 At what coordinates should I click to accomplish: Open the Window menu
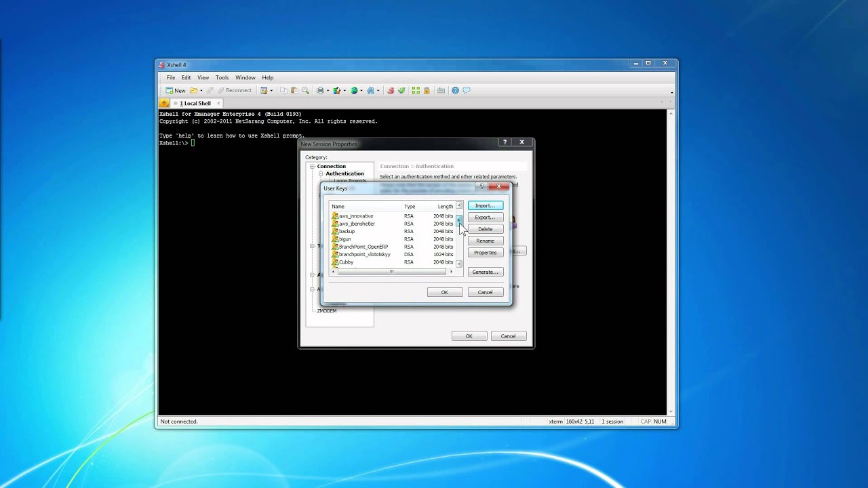point(245,78)
